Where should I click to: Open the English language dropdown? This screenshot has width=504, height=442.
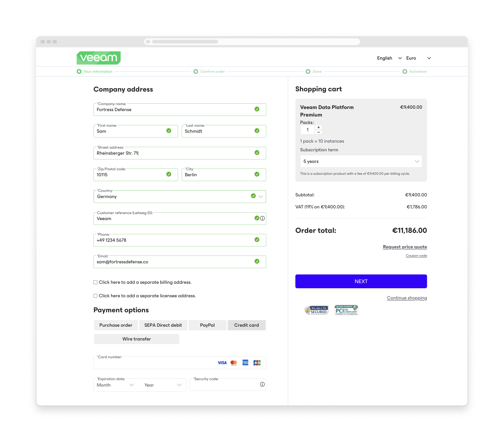(389, 58)
